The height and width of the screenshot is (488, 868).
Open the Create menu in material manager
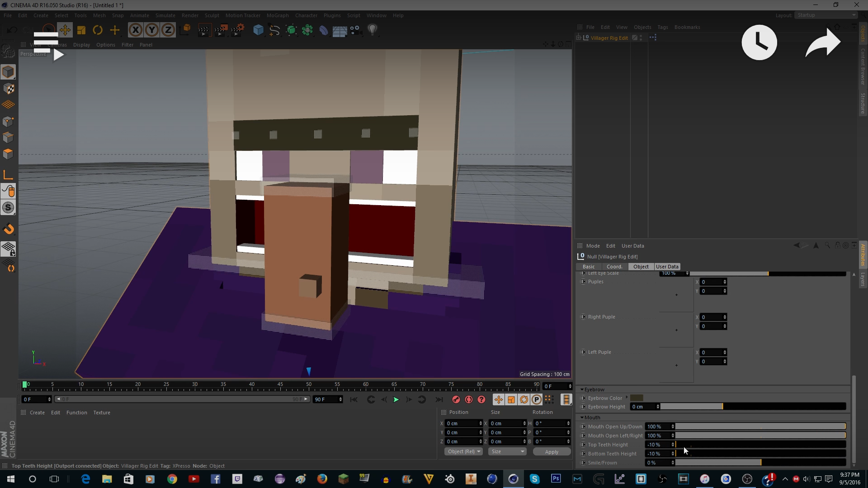click(37, 413)
